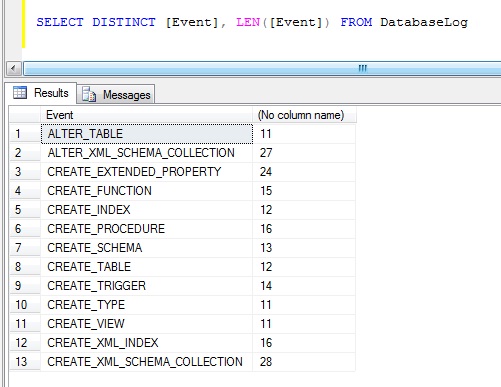Select the CREATE_INDEX cell

coord(147,210)
